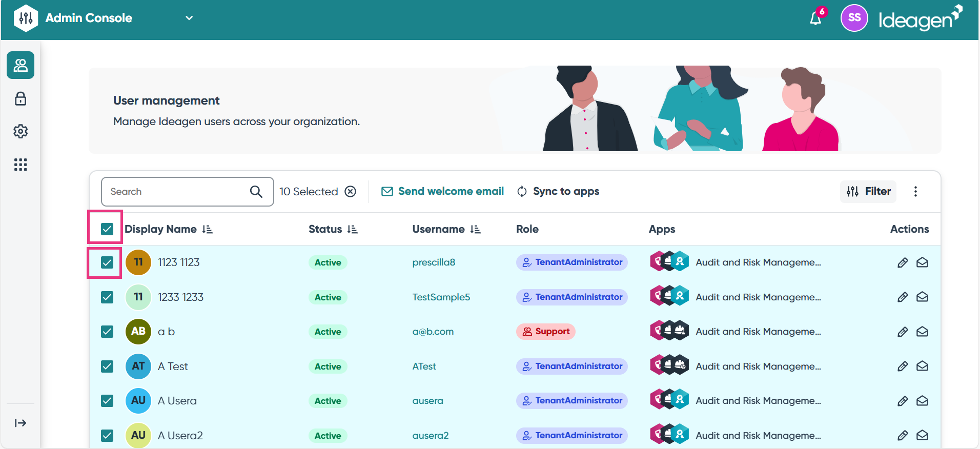Deselect the A Test user row
The width and height of the screenshot is (980, 449).
[x=107, y=366]
